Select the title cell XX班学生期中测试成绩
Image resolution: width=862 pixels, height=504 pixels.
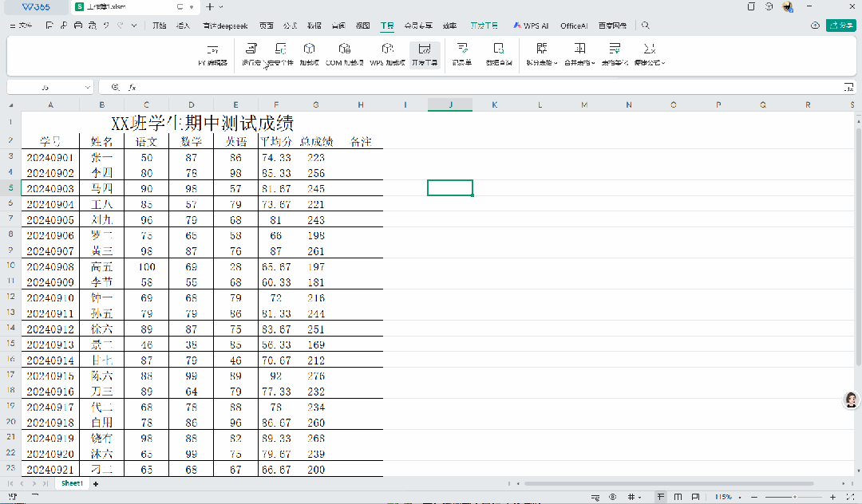click(x=202, y=124)
